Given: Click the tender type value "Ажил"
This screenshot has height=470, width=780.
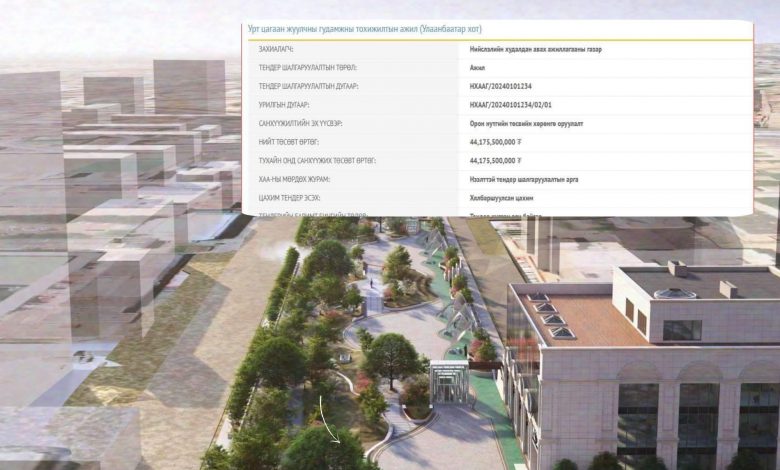Looking at the screenshot, I should pyautogui.click(x=477, y=68).
